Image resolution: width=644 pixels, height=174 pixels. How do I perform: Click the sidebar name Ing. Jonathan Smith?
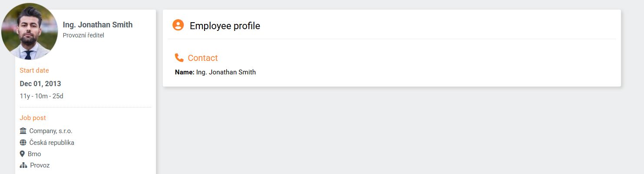pos(98,25)
